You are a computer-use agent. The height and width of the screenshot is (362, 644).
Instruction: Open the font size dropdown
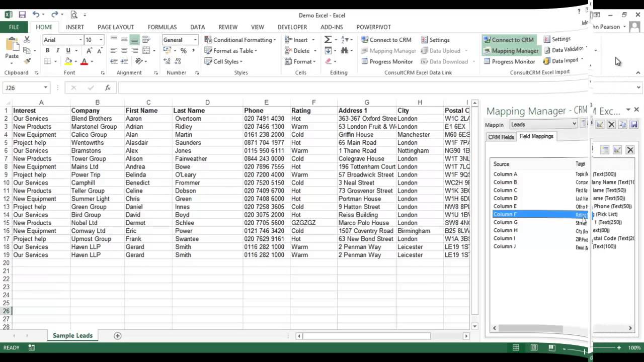101,40
